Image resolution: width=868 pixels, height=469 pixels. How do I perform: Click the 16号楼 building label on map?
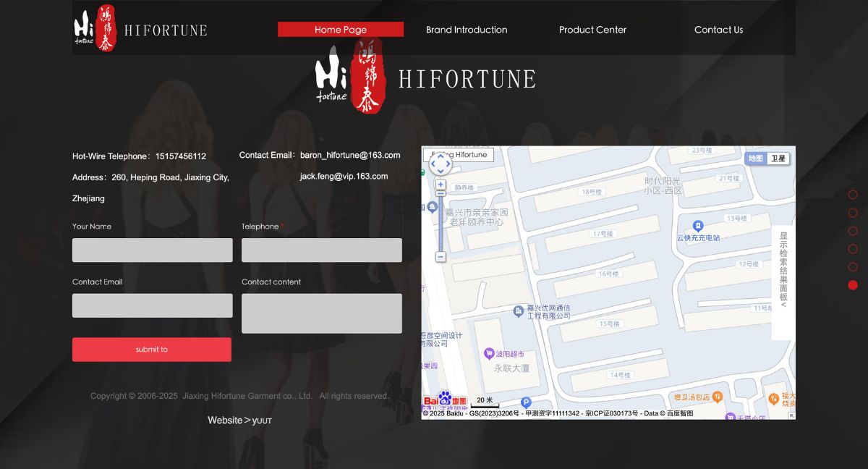[608, 274]
